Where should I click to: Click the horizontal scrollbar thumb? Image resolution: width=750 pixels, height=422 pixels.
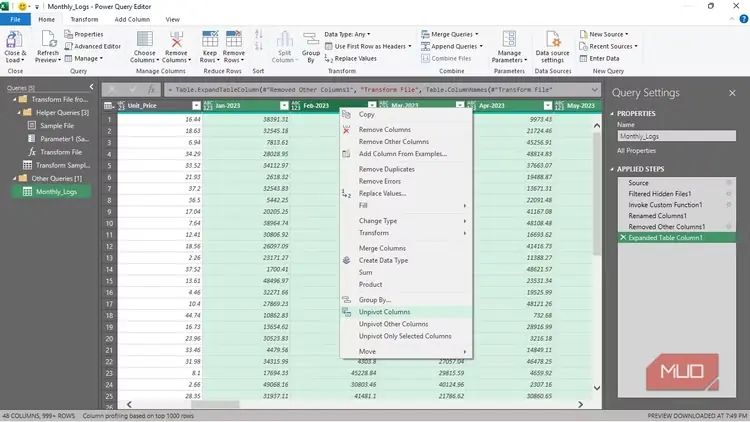point(215,404)
